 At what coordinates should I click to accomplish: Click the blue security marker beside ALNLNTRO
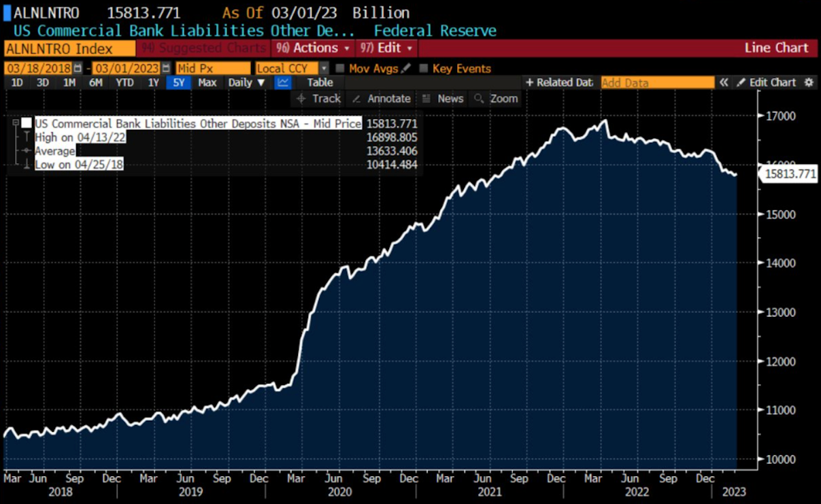[x=7, y=12]
